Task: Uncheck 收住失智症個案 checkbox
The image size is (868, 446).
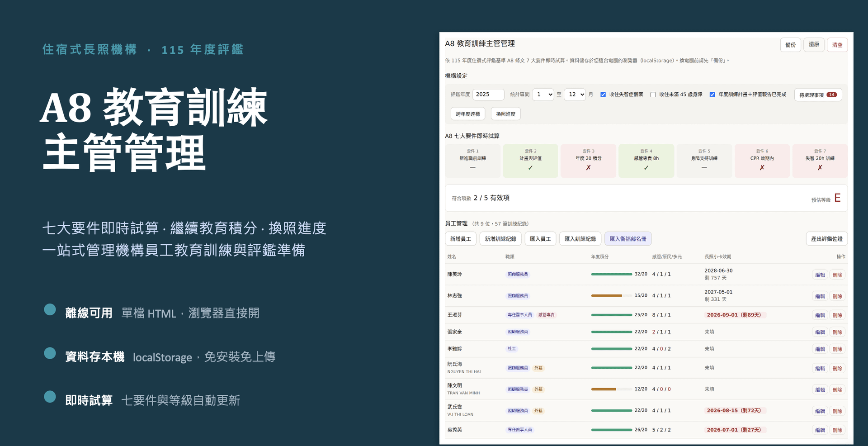Action: pyautogui.click(x=603, y=95)
